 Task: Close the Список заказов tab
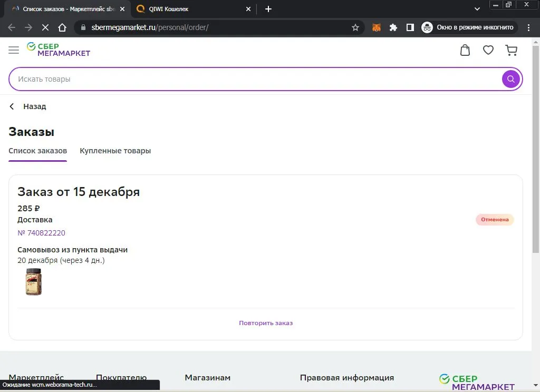click(122, 9)
